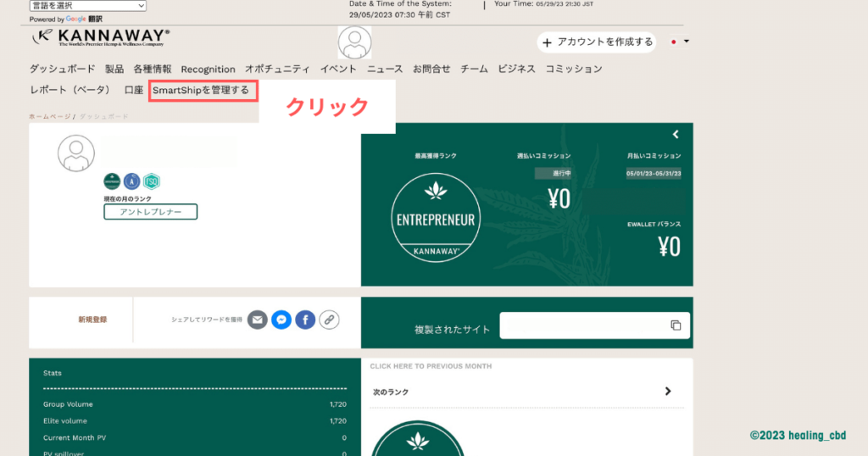Click the 新規登録 link
The image size is (868, 456).
[92, 320]
